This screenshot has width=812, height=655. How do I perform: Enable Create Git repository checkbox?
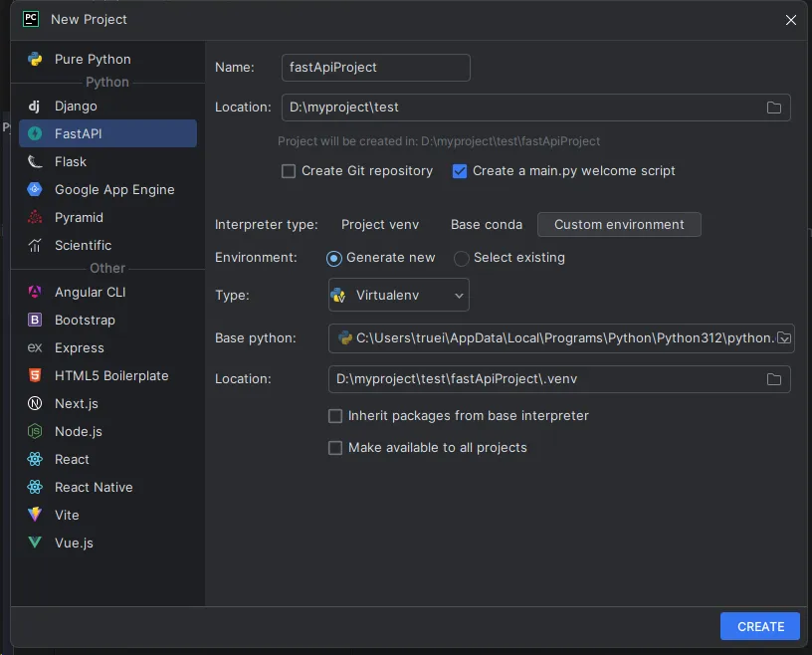click(x=289, y=171)
